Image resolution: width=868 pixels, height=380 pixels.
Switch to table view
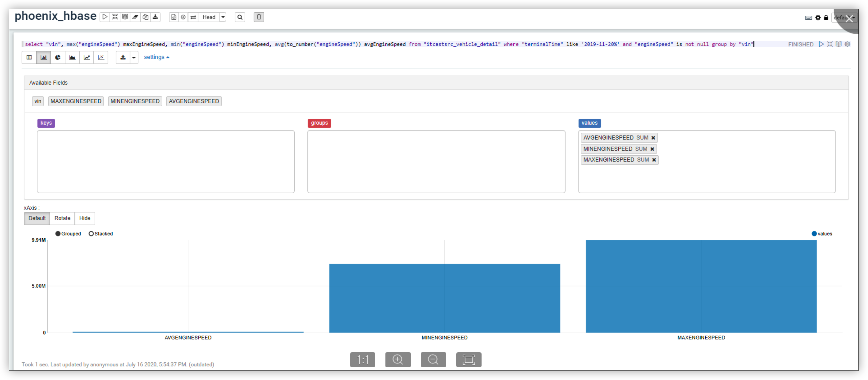tap(29, 57)
